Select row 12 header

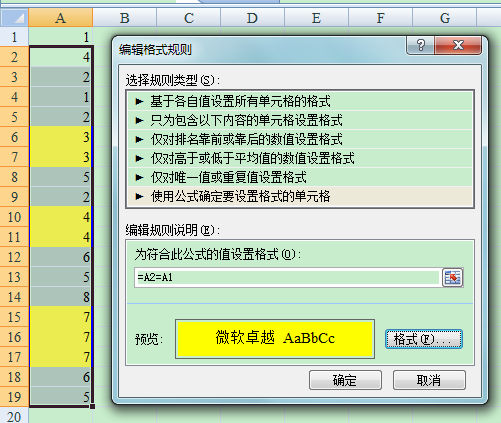click(14, 257)
